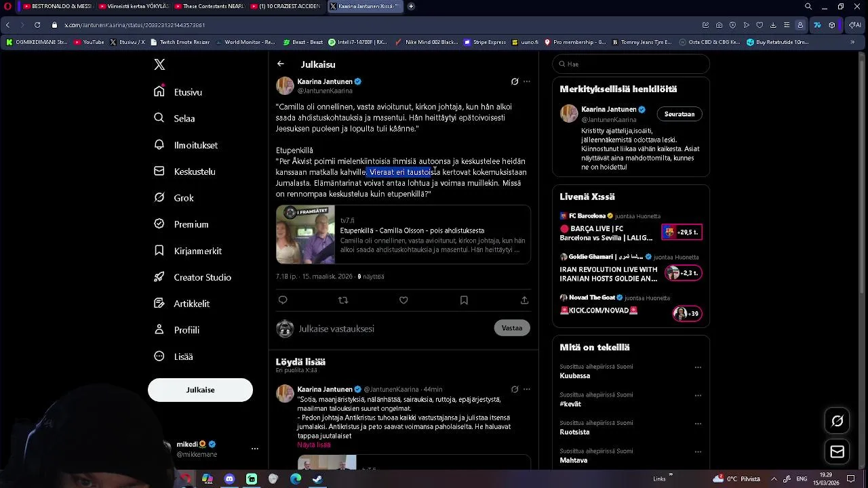Image resolution: width=868 pixels, height=488 pixels.
Task: Open Stripe Express bookmark
Action: pyautogui.click(x=485, y=42)
